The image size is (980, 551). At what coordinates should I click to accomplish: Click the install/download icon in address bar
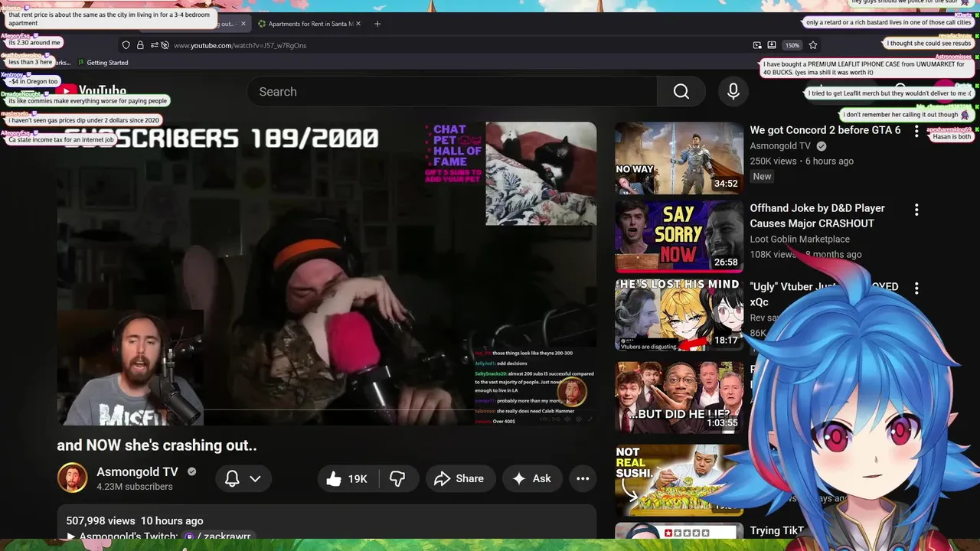772,45
